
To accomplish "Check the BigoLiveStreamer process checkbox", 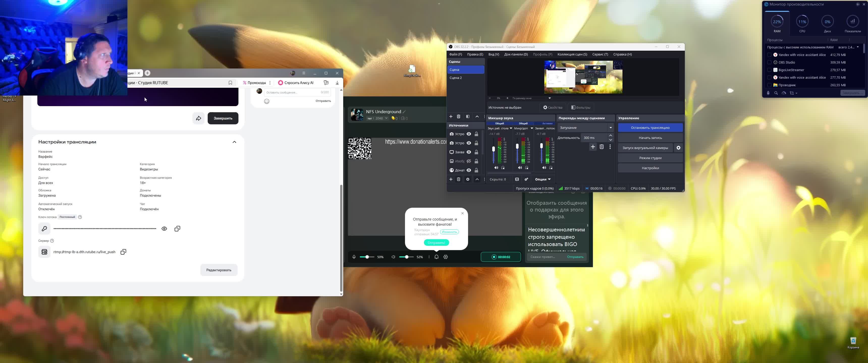I will coord(769,70).
